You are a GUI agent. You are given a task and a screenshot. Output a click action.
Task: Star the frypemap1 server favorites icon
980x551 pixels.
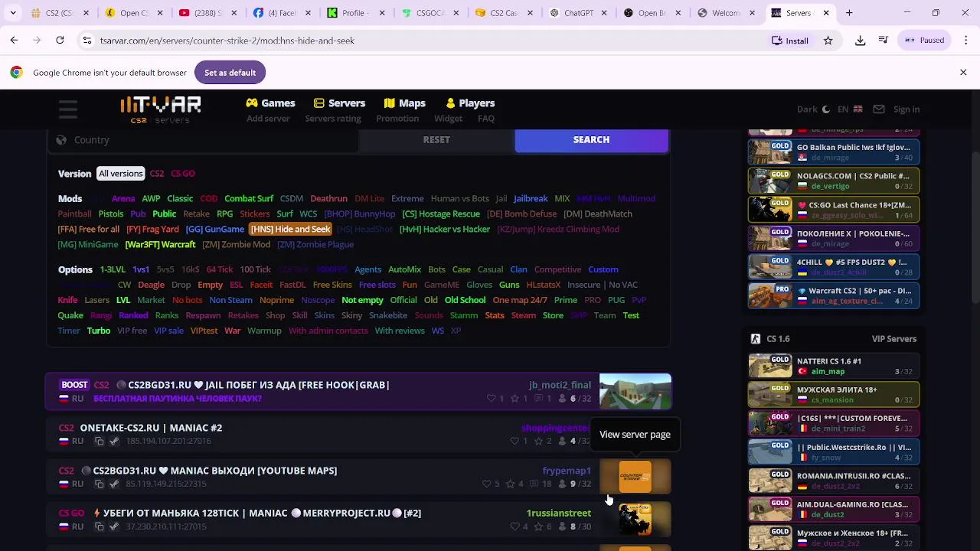click(511, 484)
